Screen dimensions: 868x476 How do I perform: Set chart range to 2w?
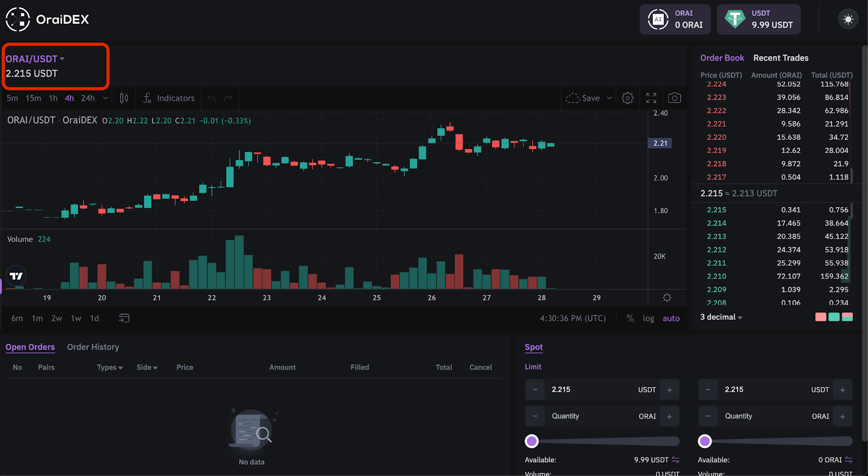click(x=56, y=318)
